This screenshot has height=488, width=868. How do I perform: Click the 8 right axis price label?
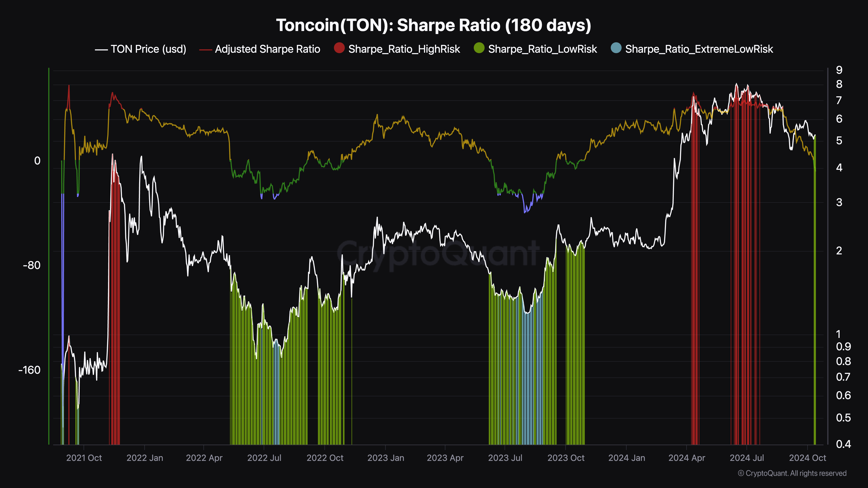[839, 84]
